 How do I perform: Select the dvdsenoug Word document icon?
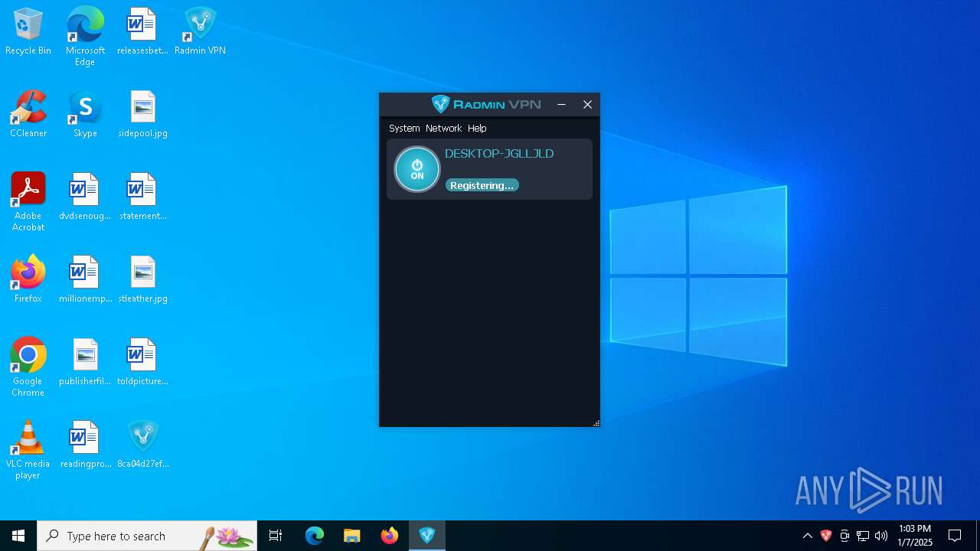click(x=85, y=197)
